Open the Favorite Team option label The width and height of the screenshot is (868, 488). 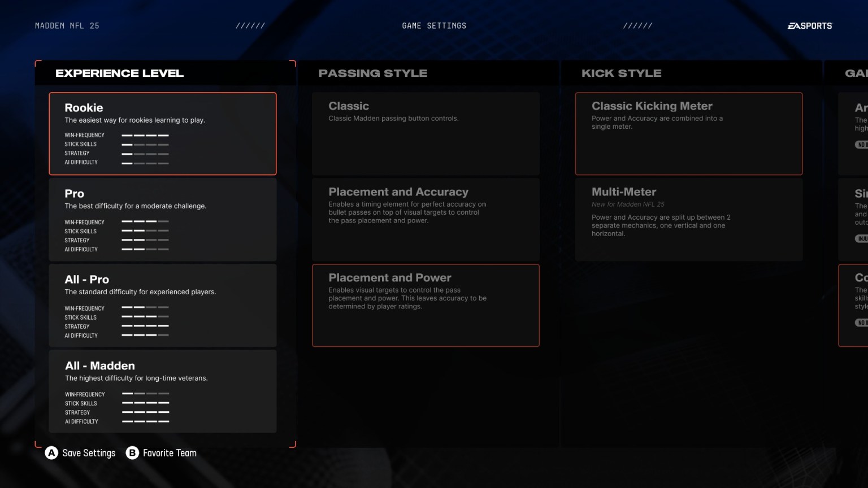pos(170,453)
